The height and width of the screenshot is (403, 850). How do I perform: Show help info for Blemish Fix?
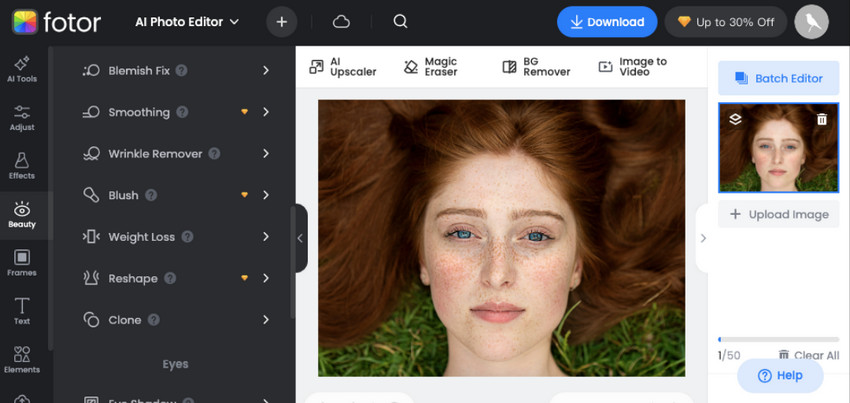tap(182, 71)
